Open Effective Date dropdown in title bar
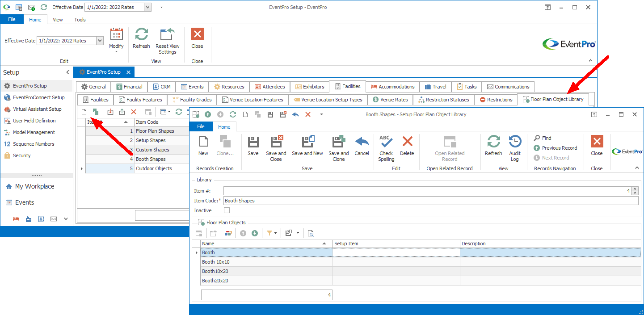Viewport: 644px width, 315px height. (148, 7)
